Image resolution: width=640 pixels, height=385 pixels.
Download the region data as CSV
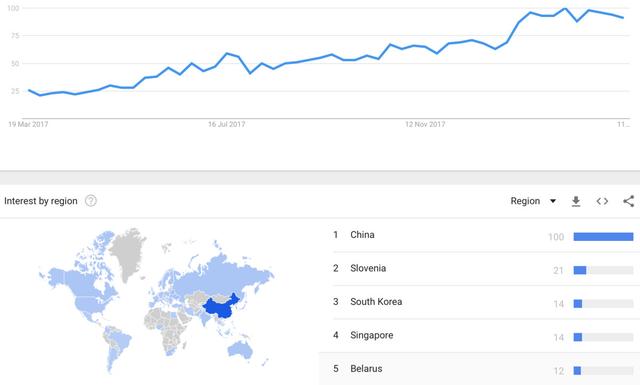click(576, 201)
